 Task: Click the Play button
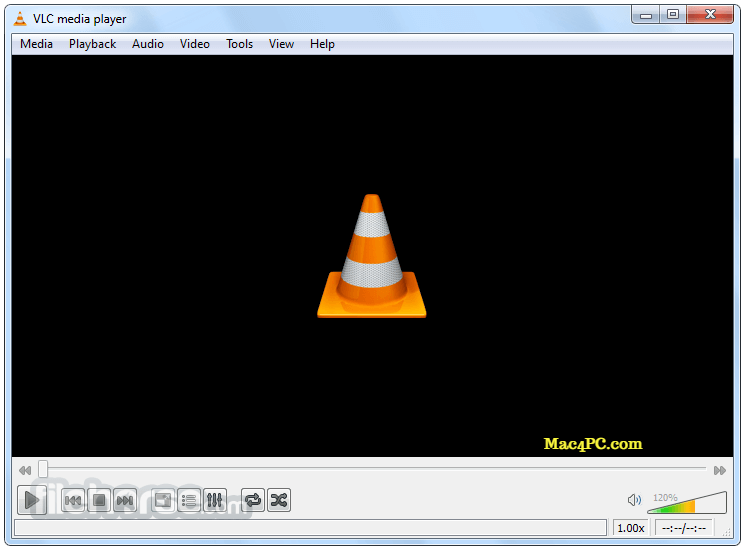(x=32, y=500)
